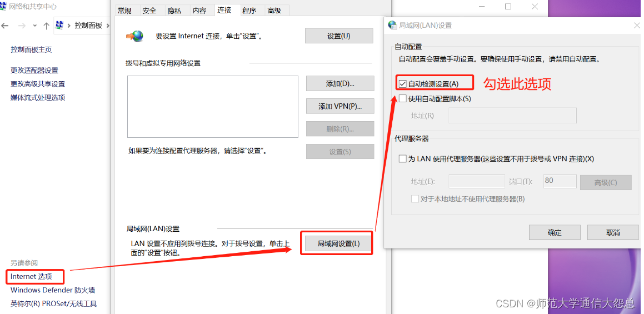
Task: Enable 为 LAN 使用代理服务器 checkbox
Action: pyautogui.click(x=402, y=158)
